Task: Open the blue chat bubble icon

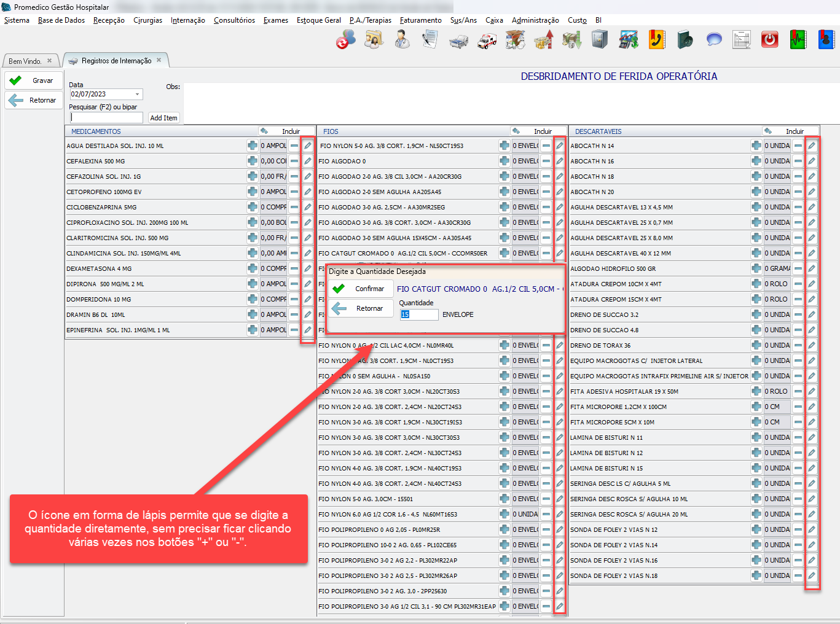Action: [713, 41]
